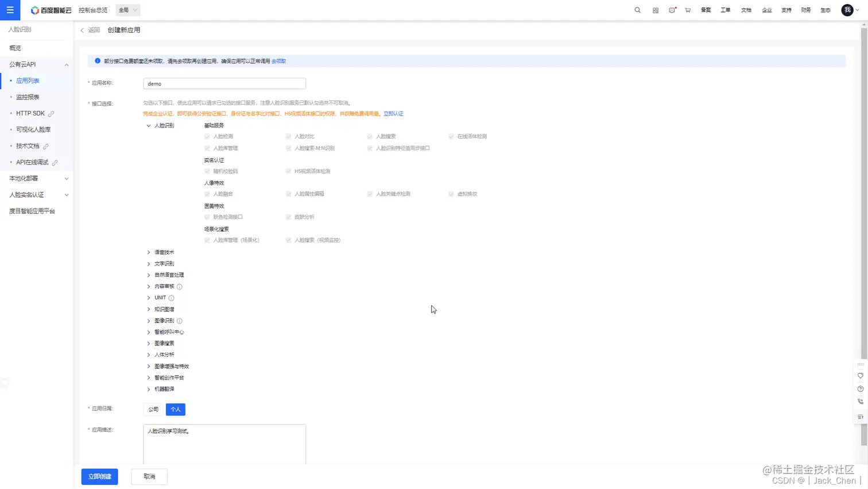868x489 pixels.
Task: Click 控制台总览 in the top bar
Action: click(x=93, y=10)
